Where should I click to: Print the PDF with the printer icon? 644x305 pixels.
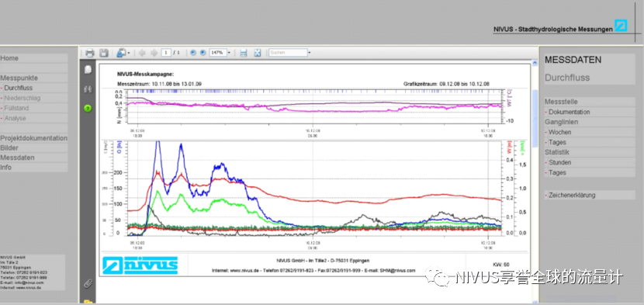click(x=90, y=53)
